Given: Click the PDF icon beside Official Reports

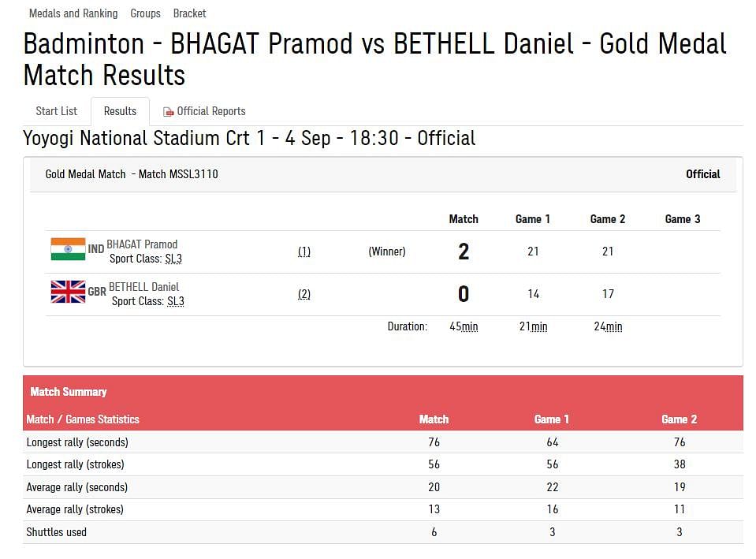Looking at the screenshot, I should [x=168, y=112].
